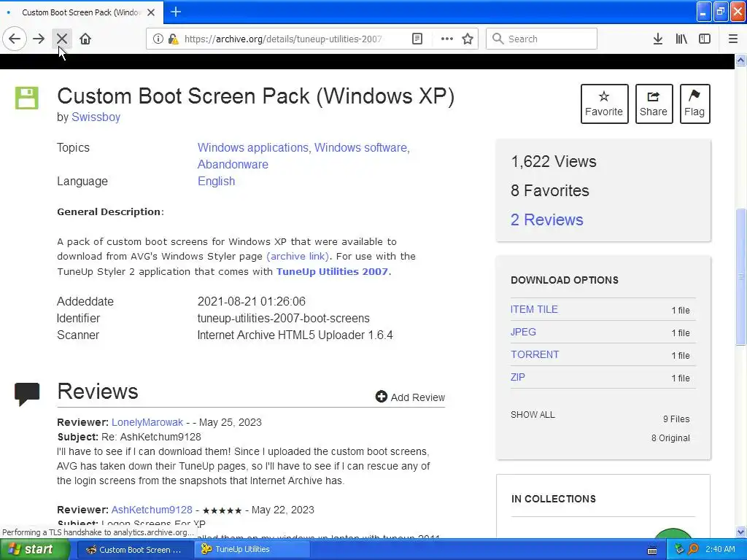Screen dimensions: 747x560
Task: Download the JPEG file option
Action: pyautogui.click(x=523, y=332)
